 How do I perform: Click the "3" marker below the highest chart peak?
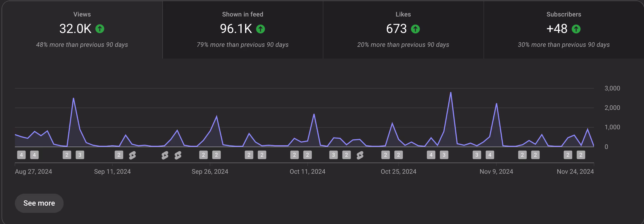[x=444, y=155]
